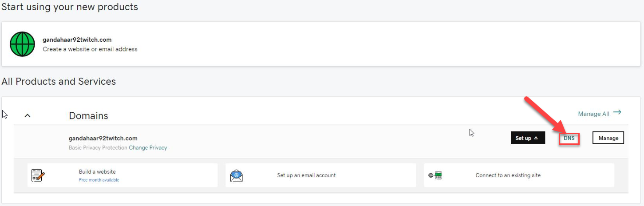This screenshot has width=644, height=206.
Task: Click the connect existing site server icon
Action: (435, 175)
